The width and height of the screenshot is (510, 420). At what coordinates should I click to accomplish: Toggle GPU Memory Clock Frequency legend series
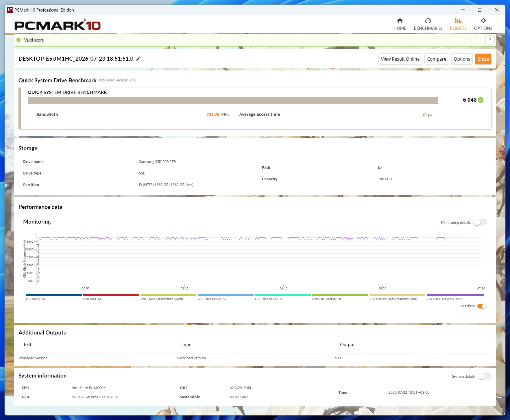click(397, 297)
